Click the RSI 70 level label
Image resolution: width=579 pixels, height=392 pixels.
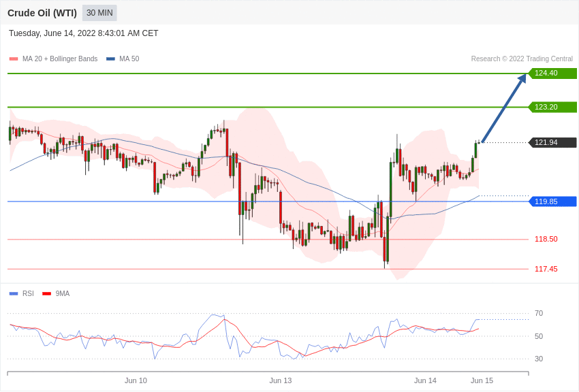click(539, 313)
